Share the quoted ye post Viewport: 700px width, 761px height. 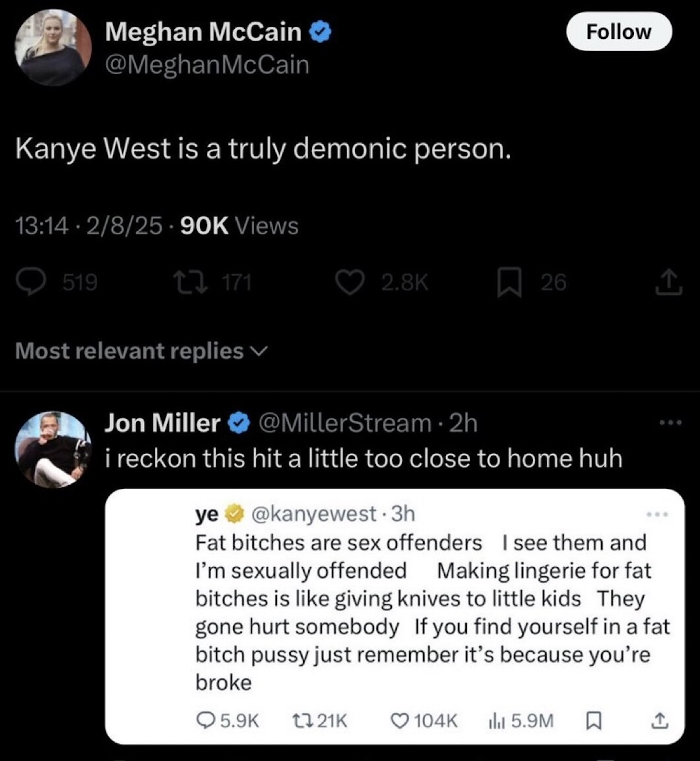point(659,720)
